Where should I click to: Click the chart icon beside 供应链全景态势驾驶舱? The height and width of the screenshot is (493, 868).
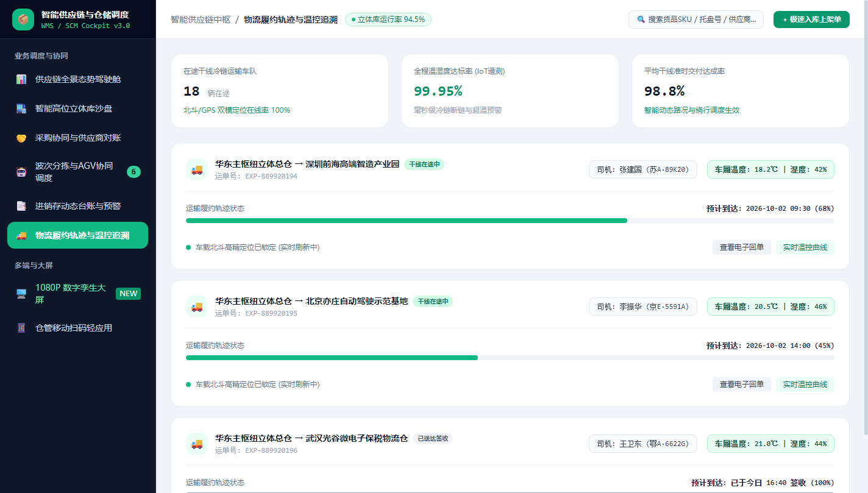pos(21,79)
